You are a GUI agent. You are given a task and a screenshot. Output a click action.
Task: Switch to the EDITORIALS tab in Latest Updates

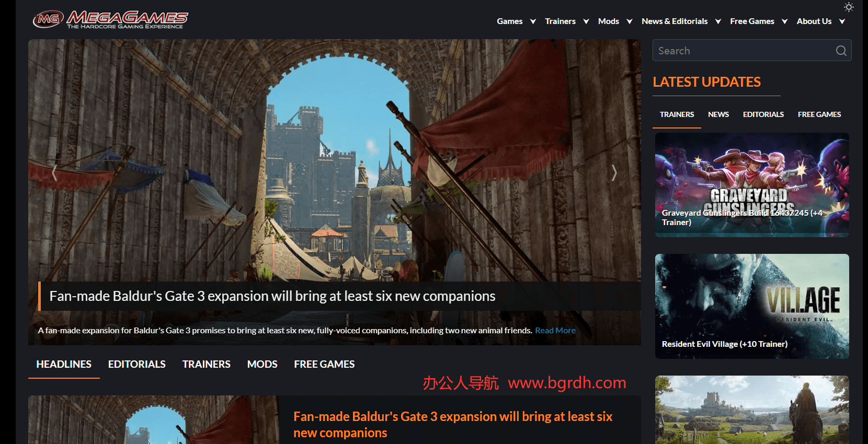click(763, 114)
